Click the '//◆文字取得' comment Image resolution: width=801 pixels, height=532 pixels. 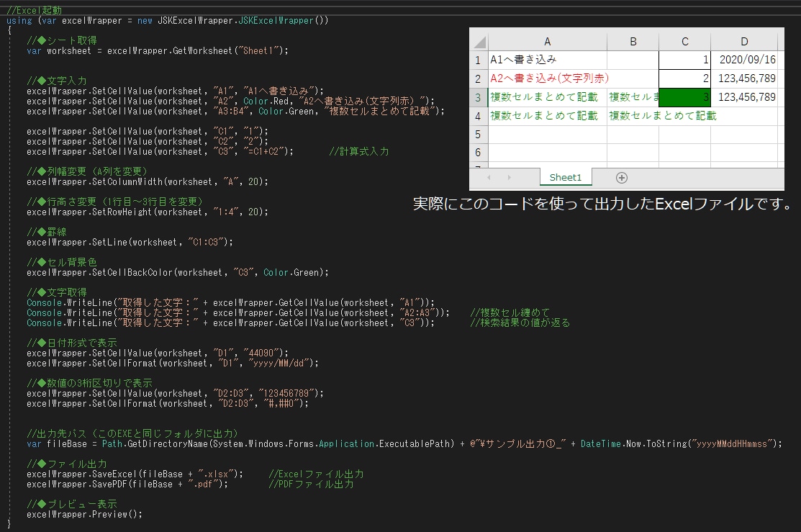click(x=57, y=292)
